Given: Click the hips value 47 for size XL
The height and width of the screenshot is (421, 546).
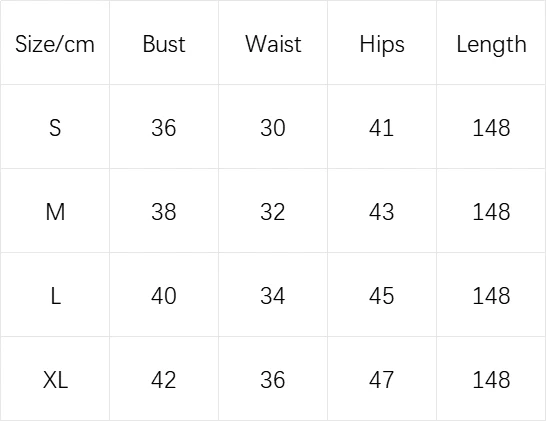Looking at the screenshot, I should pos(382,380).
